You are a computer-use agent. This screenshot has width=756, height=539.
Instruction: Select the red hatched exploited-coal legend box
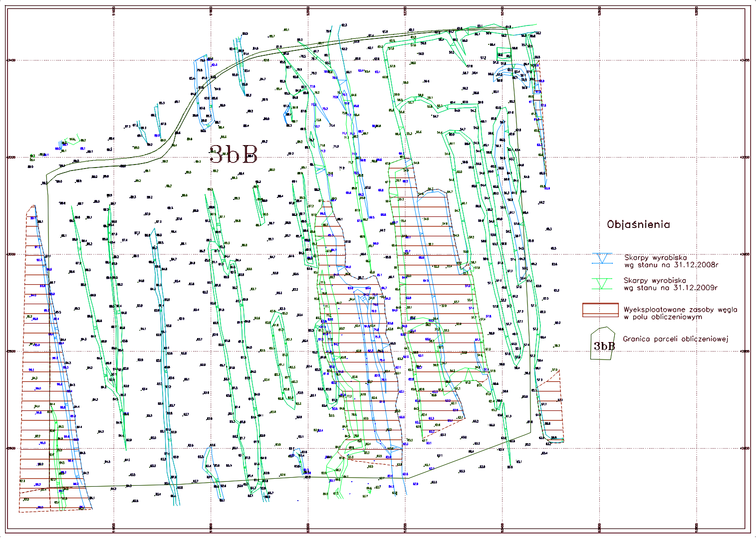(600, 310)
